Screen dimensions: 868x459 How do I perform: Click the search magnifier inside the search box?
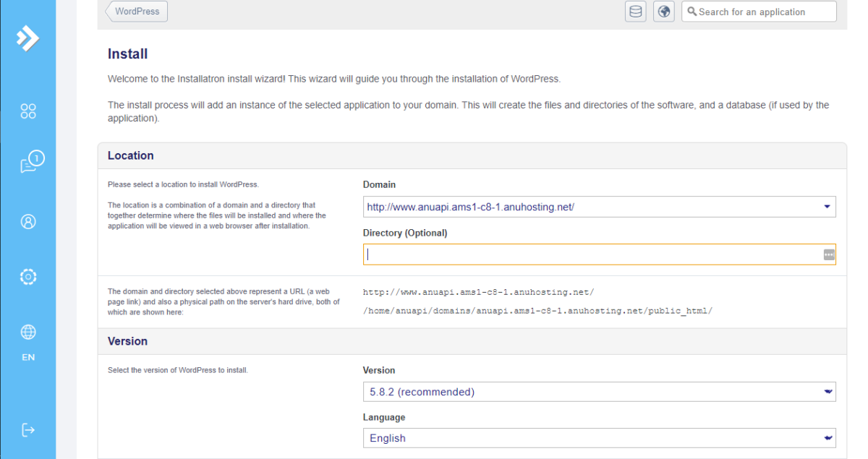tap(692, 12)
